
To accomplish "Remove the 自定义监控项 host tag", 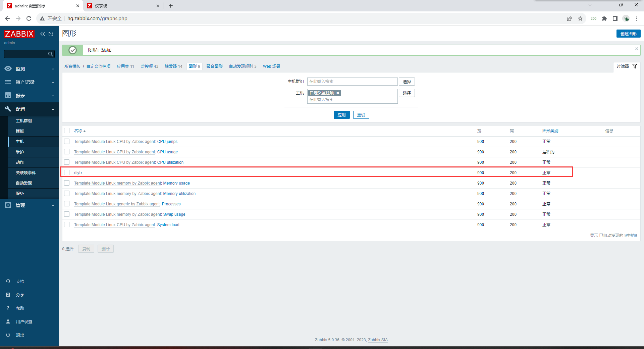I will (338, 93).
